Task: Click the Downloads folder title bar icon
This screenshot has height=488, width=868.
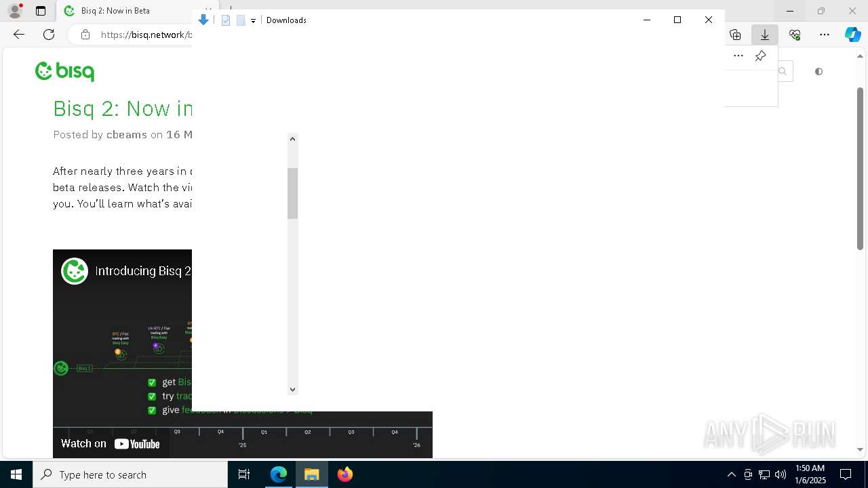Action: pyautogui.click(x=203, y=20)
